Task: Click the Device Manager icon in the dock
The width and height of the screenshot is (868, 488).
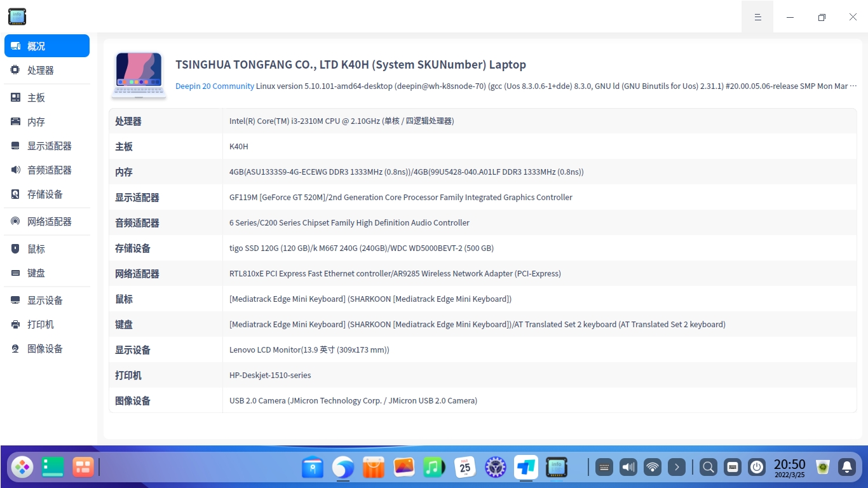Action: [x=557, y=467]
